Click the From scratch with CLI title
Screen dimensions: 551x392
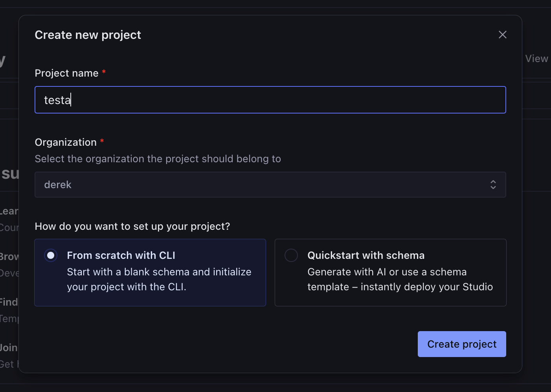click(121, 255)
